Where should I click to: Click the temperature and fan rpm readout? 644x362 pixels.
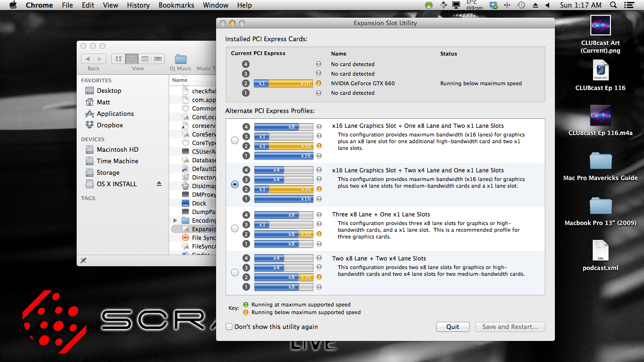474,5
